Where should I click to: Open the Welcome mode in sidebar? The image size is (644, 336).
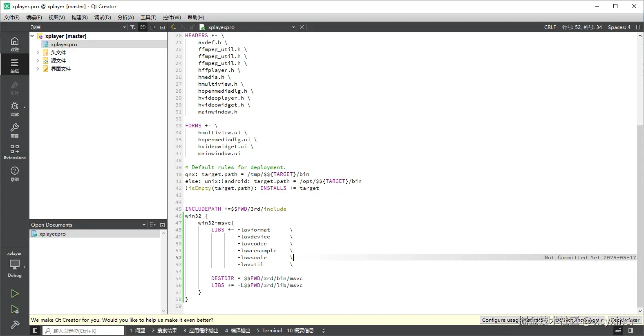click(15, 44)
